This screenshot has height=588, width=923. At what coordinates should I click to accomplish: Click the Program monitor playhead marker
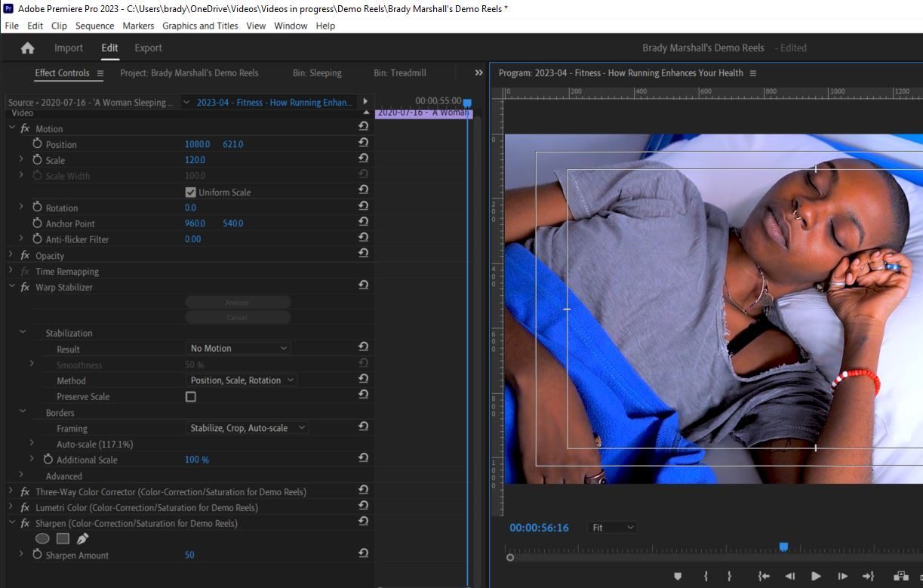(783, 546)
